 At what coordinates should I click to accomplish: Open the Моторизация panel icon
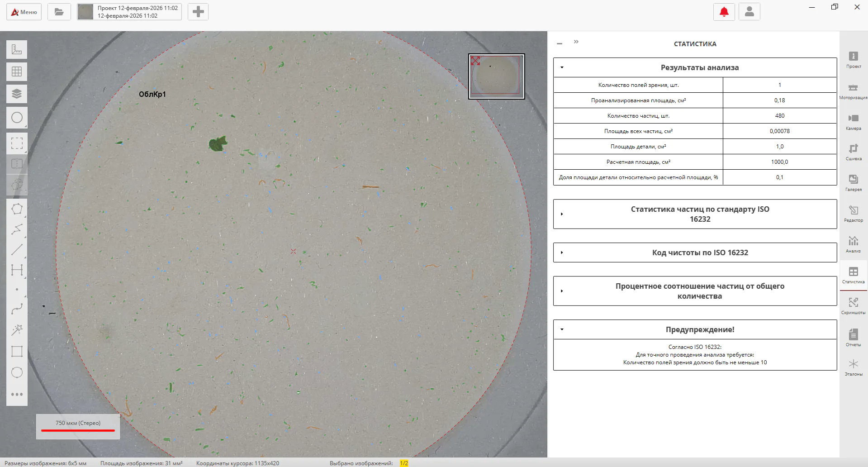click(x=853, y=91)
